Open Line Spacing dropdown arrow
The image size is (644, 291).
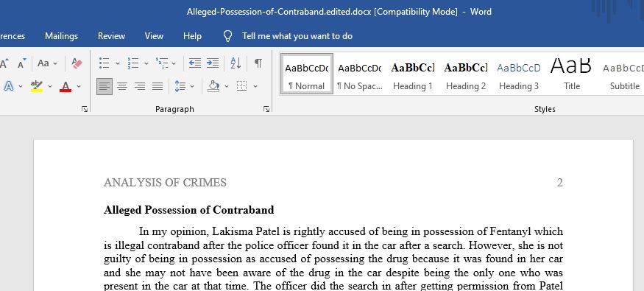coord(192,86)
